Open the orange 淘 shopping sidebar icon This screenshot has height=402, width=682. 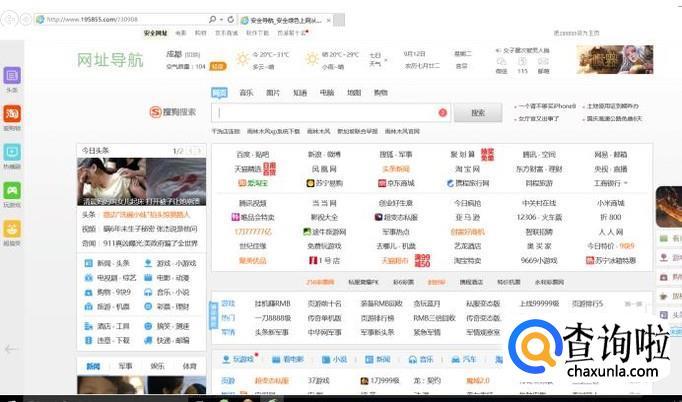tap(12, 114)
